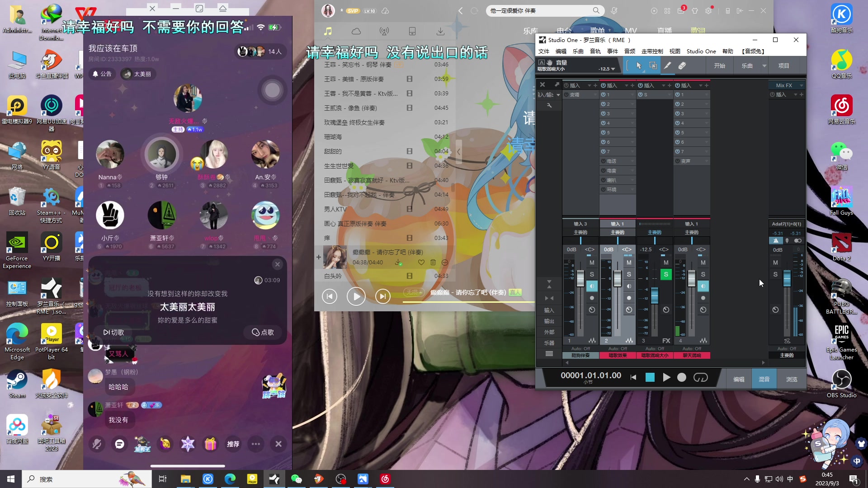This screenshot has width=868, height=488.
Task: Favorite the current song with heart icon
Action: [x=421, y=262]
